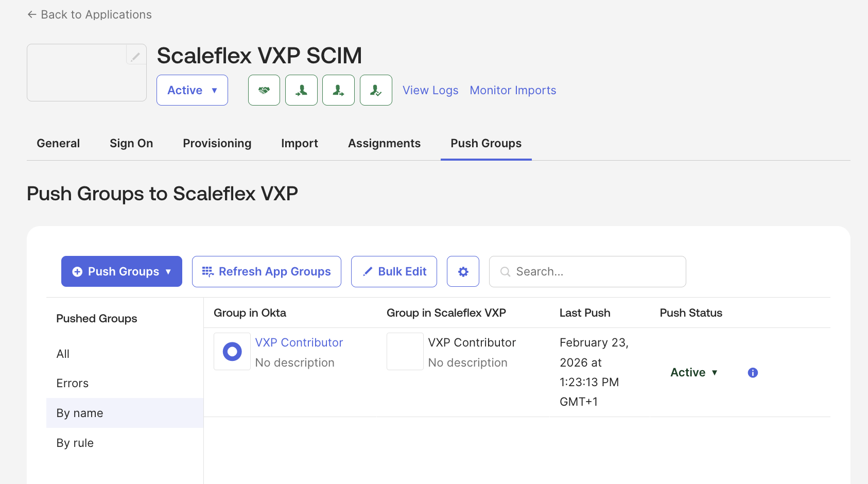
Task: Expand the Push Groups button menu
Action: [121, 271]
